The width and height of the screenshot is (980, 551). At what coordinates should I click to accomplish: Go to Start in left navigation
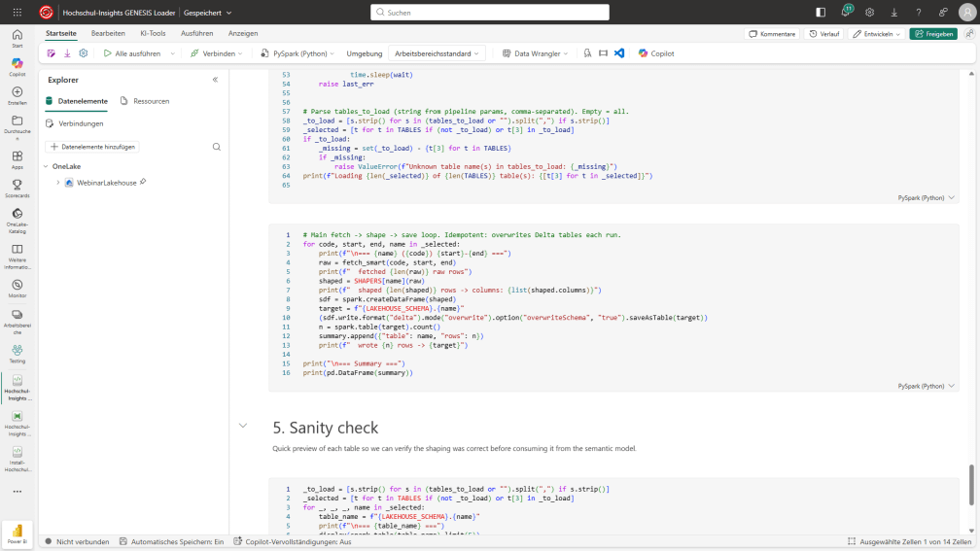click(17, 38)
